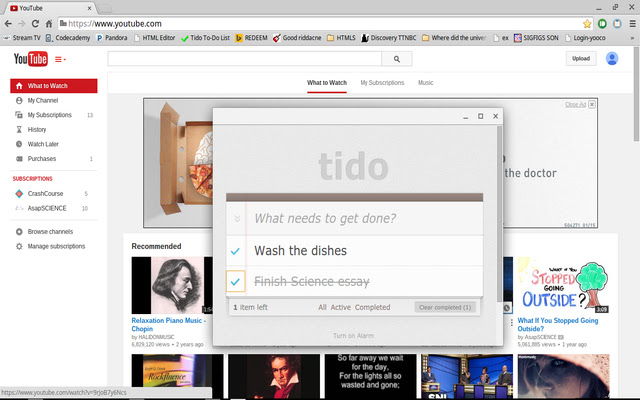640x400 pixels.
Task: Open the browser home page icon
Action: (49, 24)
